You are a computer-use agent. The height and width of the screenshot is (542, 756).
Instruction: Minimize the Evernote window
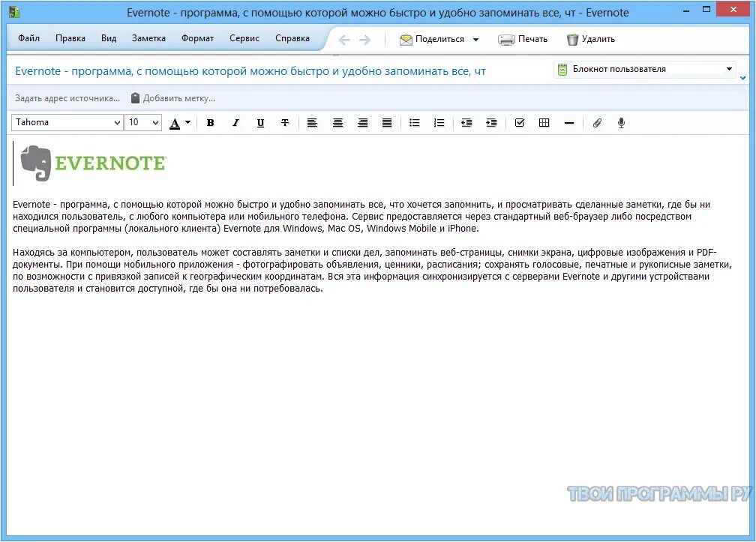(686, 10)
